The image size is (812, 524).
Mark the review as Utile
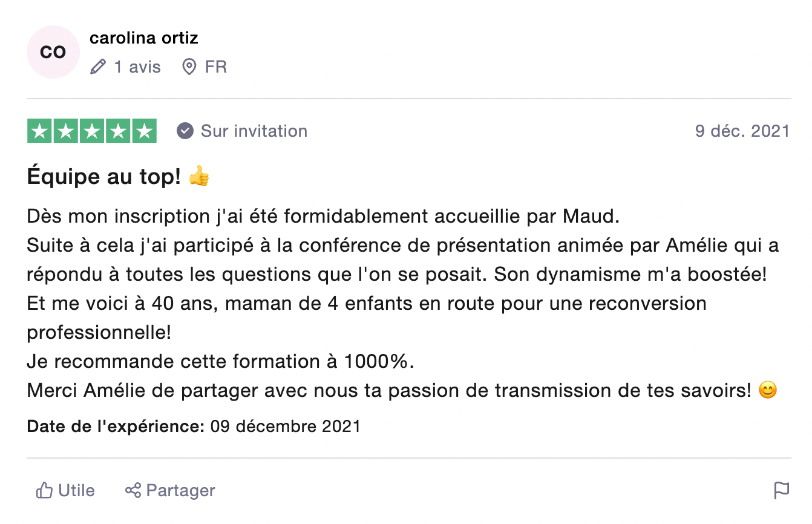[65, 490]
